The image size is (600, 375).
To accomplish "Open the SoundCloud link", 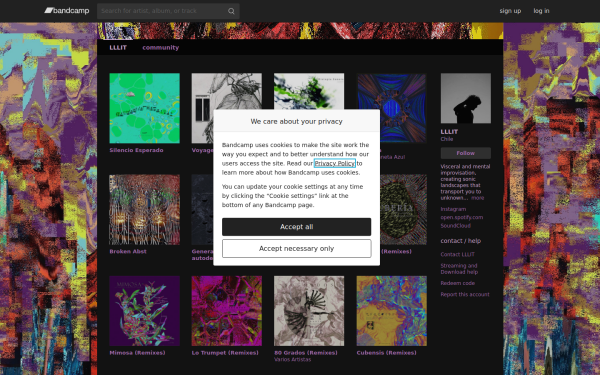I will tap(455, 226).
